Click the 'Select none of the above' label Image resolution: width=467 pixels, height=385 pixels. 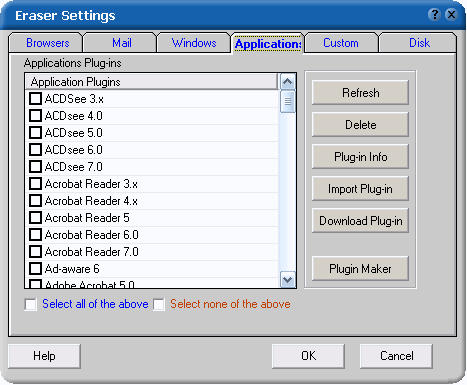click(230, 304)
